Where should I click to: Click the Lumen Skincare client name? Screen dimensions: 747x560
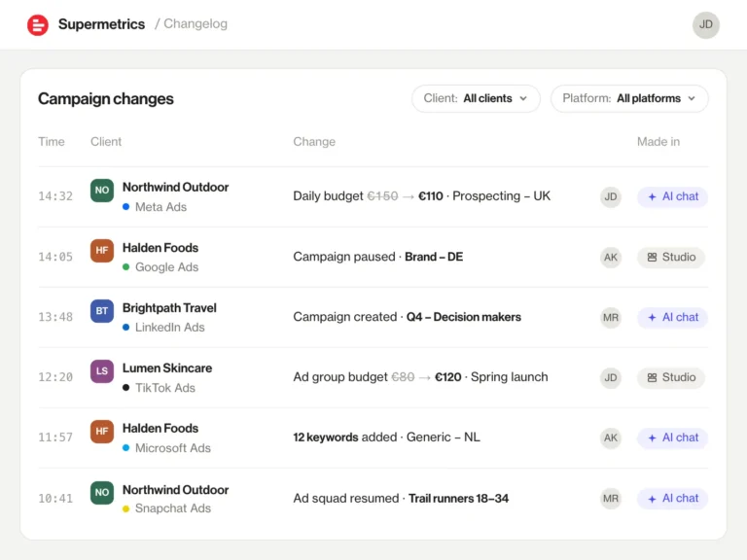(x=167, y=368)
